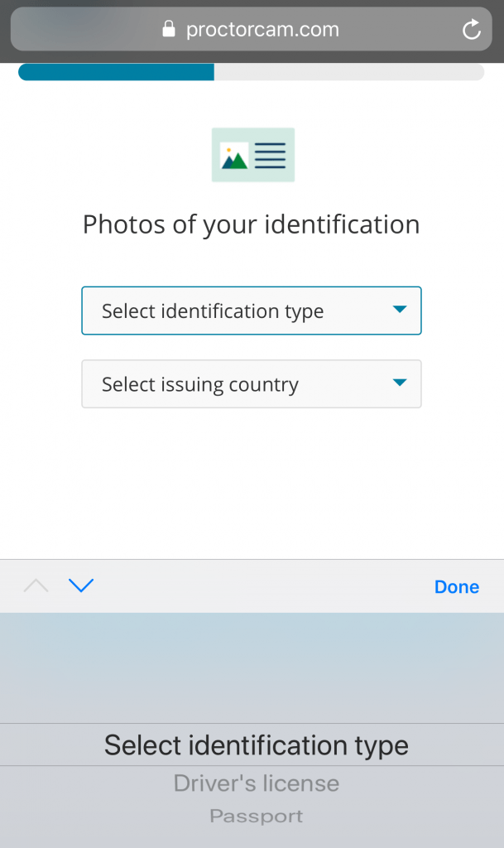Tap the proctorcam.com URL text
The image size is (504, 848).
[262, 30]
